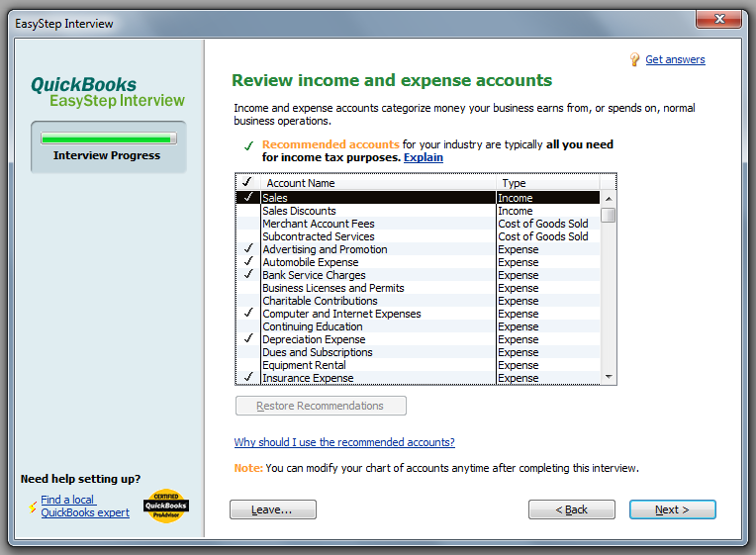Click the list scrollbar down arrow
Viewport: 756px width, 555px height.
(x=609, y=377)
